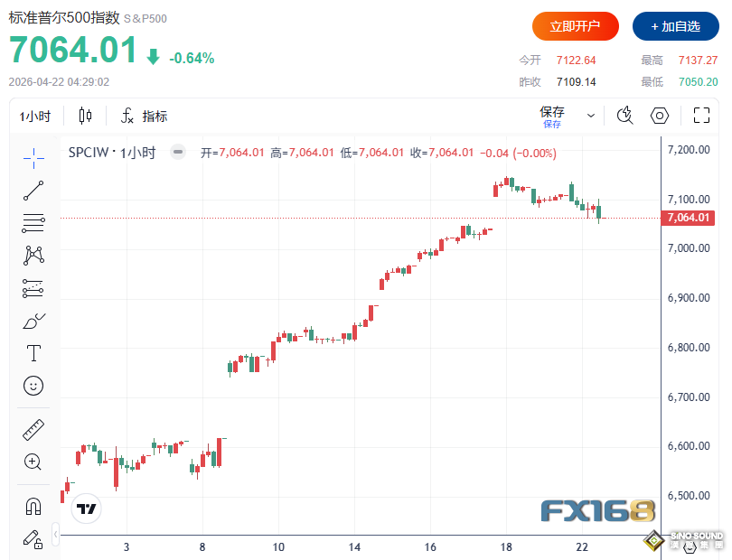
Task: Open the Fibonacci retracement tool
Action: (x=33, y=222)
